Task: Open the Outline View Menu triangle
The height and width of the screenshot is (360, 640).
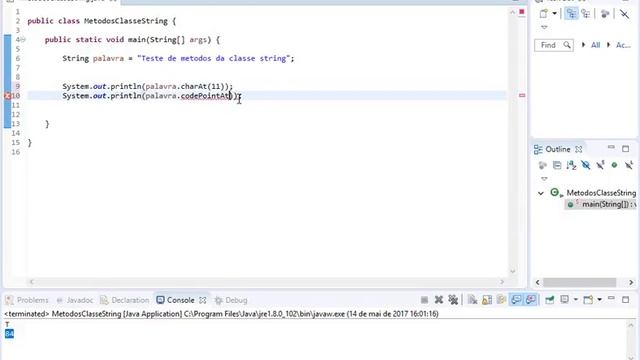Action: [x=544, y=178]
